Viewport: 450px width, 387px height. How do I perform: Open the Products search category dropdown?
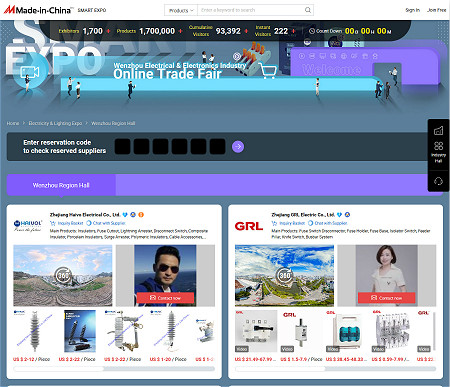(181, 10)
